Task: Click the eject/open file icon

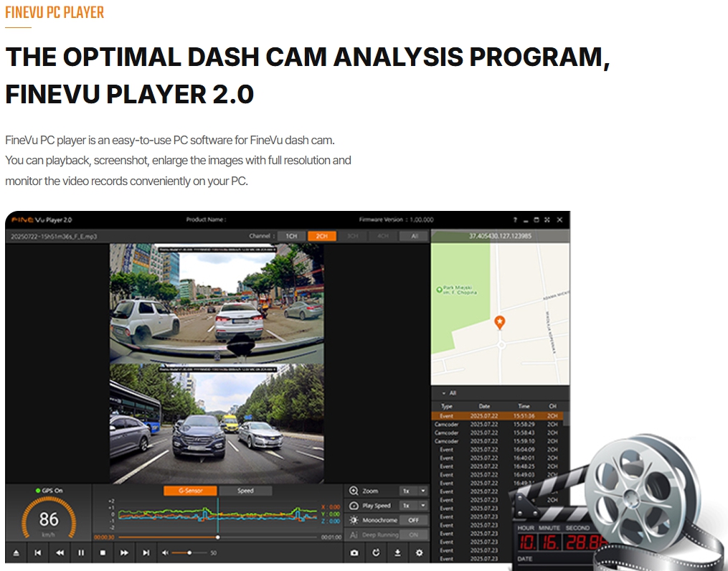Action: (x=16, y=553)
